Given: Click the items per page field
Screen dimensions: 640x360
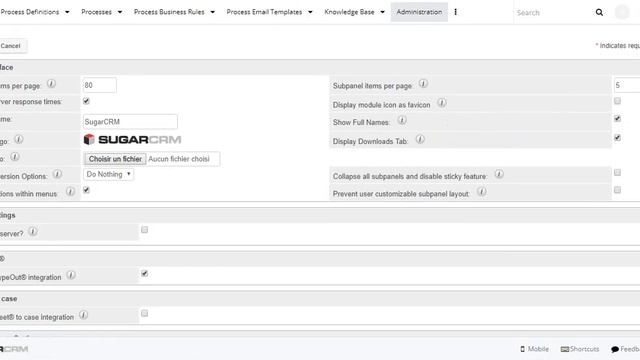Looking at the screenshot, I should [100, 85].
